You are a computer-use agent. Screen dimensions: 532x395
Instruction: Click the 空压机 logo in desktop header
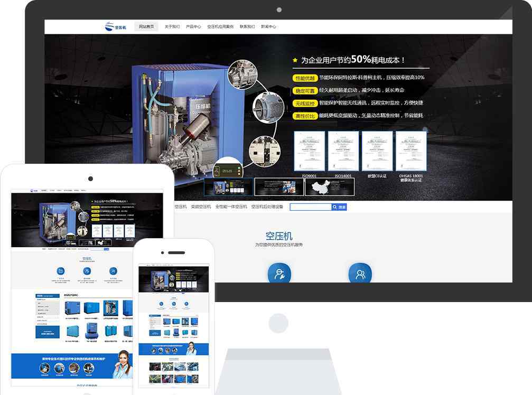pyautogui.click(x=115, y=26)
